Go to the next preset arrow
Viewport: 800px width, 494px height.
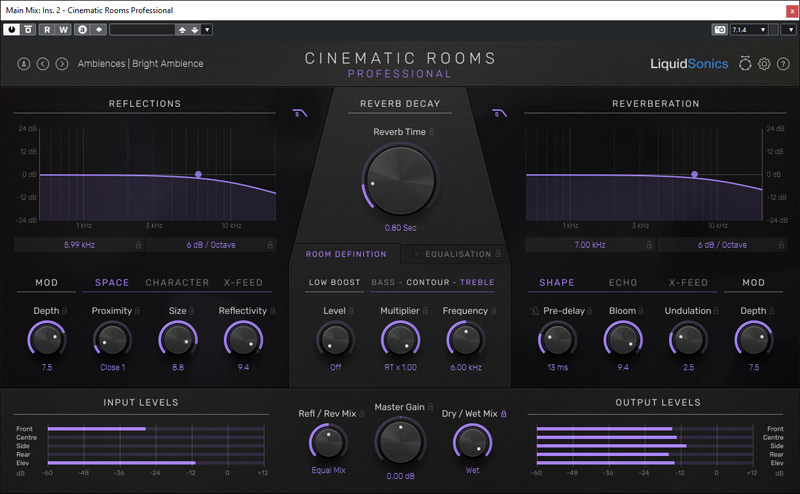[61, 64]
